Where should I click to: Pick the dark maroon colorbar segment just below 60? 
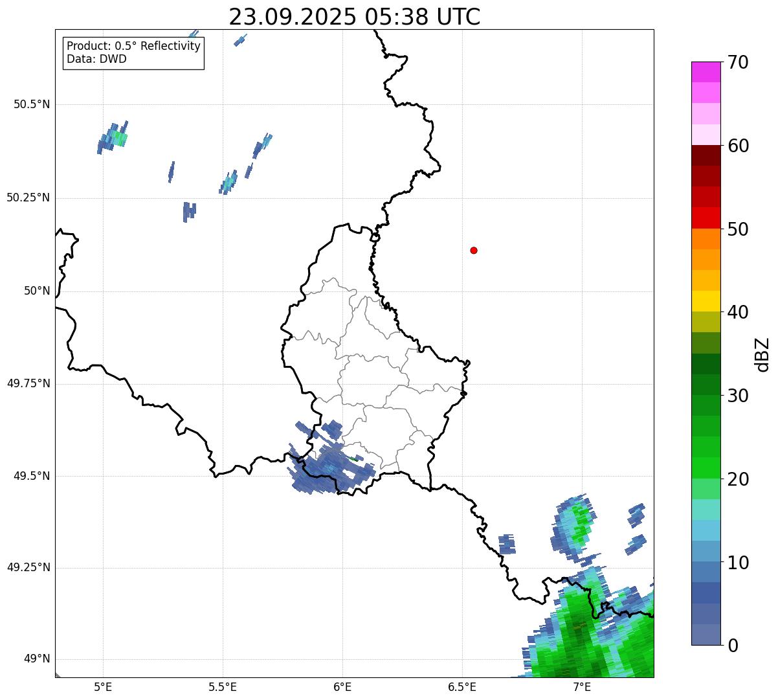pyautogui.click(x=706, y=155)
